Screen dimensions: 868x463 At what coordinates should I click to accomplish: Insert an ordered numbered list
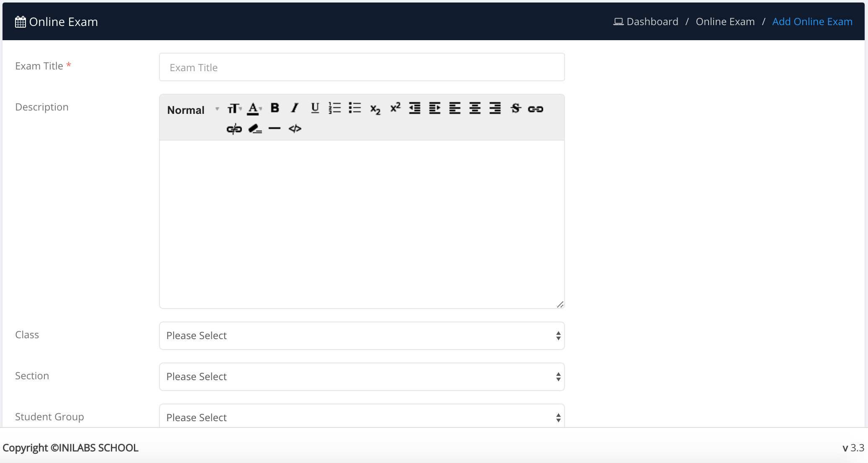(x=334, y=108)
